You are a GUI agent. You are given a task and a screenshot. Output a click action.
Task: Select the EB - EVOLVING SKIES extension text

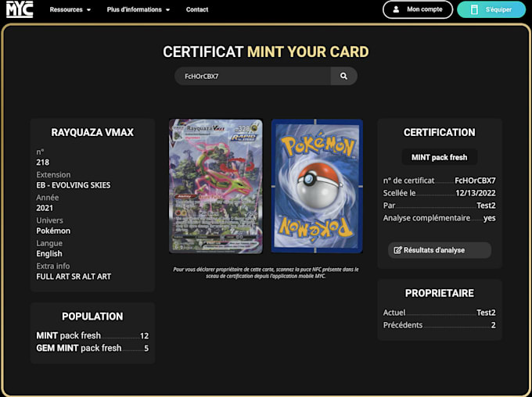(74, 185)
